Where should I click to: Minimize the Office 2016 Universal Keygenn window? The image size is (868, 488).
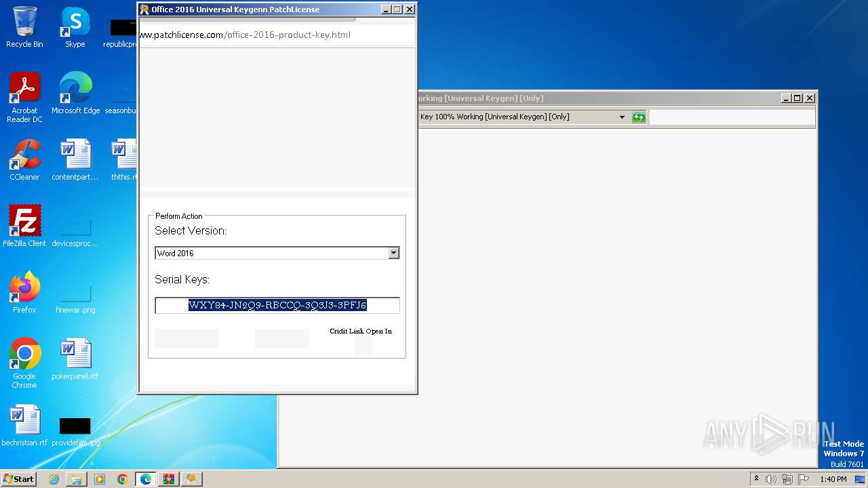tap(386, 9)
